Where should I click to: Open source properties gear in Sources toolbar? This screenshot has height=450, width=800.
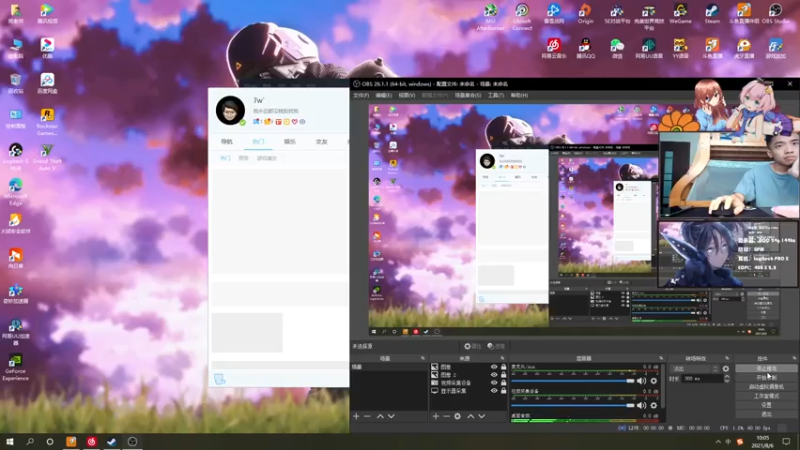click(x=458, y=416)
